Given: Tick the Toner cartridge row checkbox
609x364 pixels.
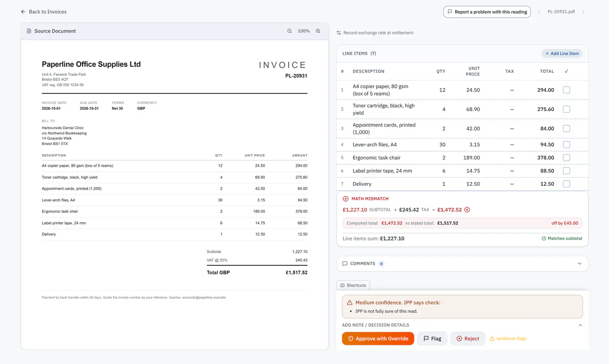Looking at the screenshot, I should (566, 109).
